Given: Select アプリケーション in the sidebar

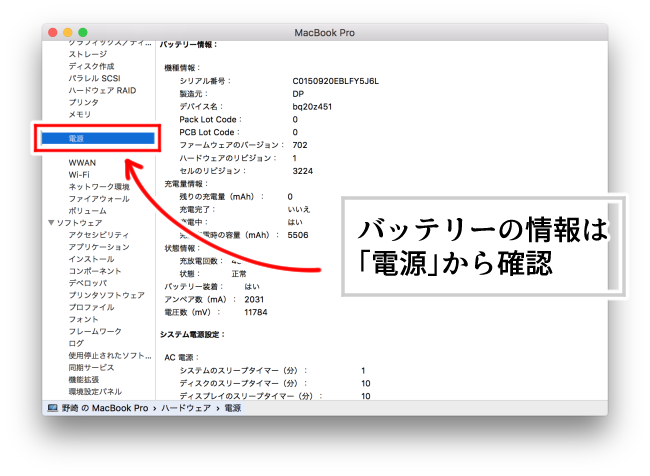Looking at the screenshot, I should coord(99,247).
